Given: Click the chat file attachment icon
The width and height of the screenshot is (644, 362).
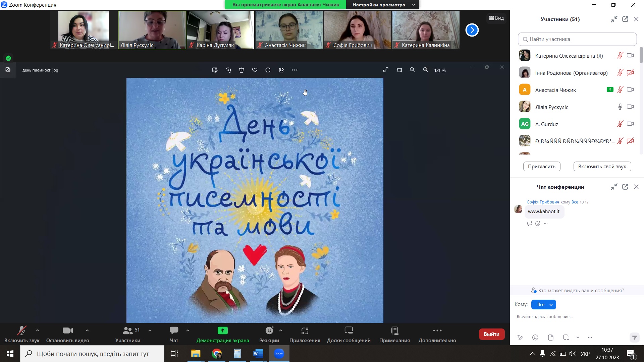Looking at the screenshot, I should pos(550,338).
